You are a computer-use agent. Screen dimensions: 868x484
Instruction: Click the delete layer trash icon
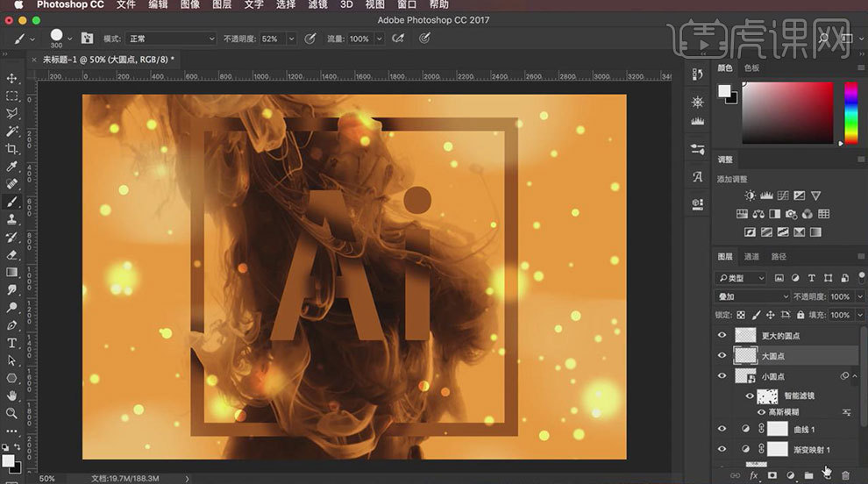pos(845,475)
